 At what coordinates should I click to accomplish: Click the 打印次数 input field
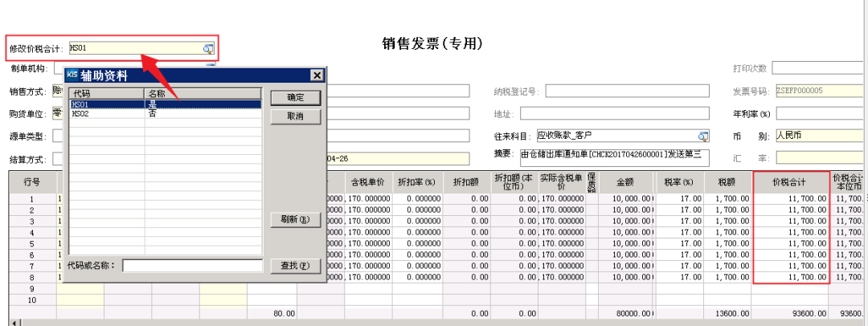pos(818,68)
